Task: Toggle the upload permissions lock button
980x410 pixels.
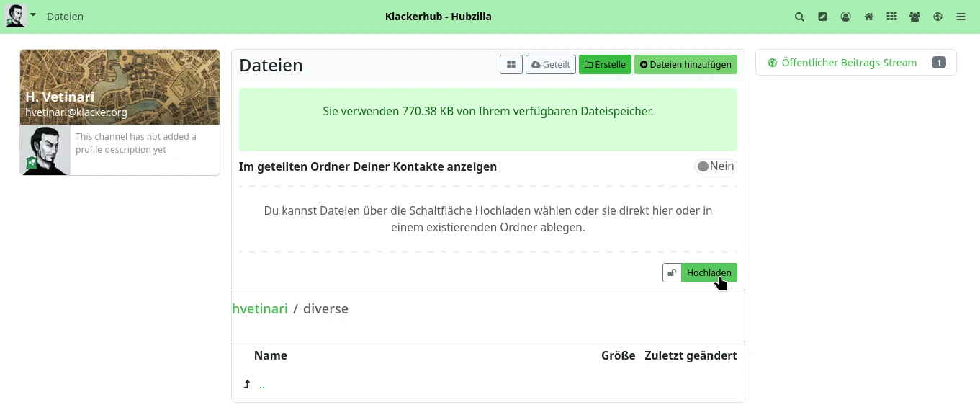Action: [x=672, y=273]
